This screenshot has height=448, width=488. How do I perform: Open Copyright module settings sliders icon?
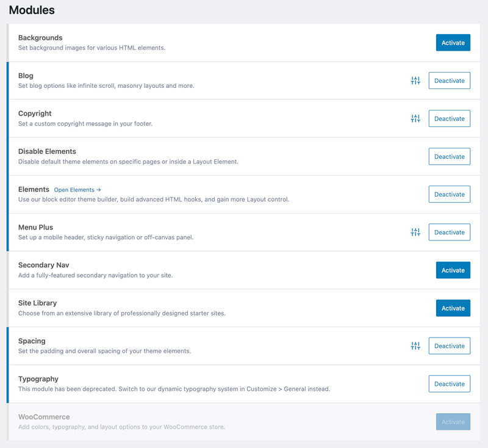[x=415, y=118]
